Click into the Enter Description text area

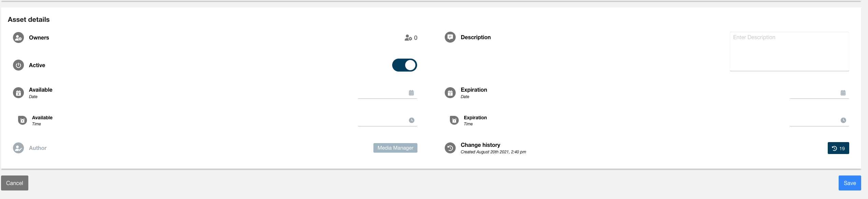(789, 51)
